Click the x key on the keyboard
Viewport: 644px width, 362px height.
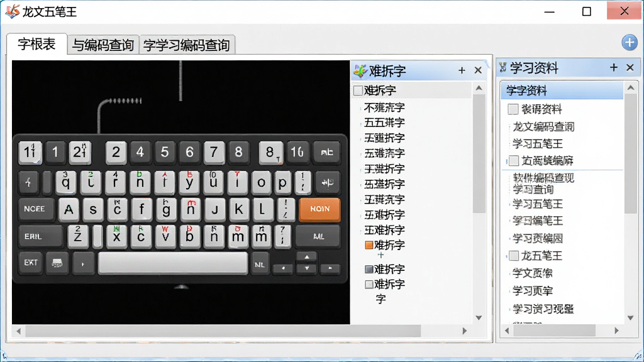point(116,236)
